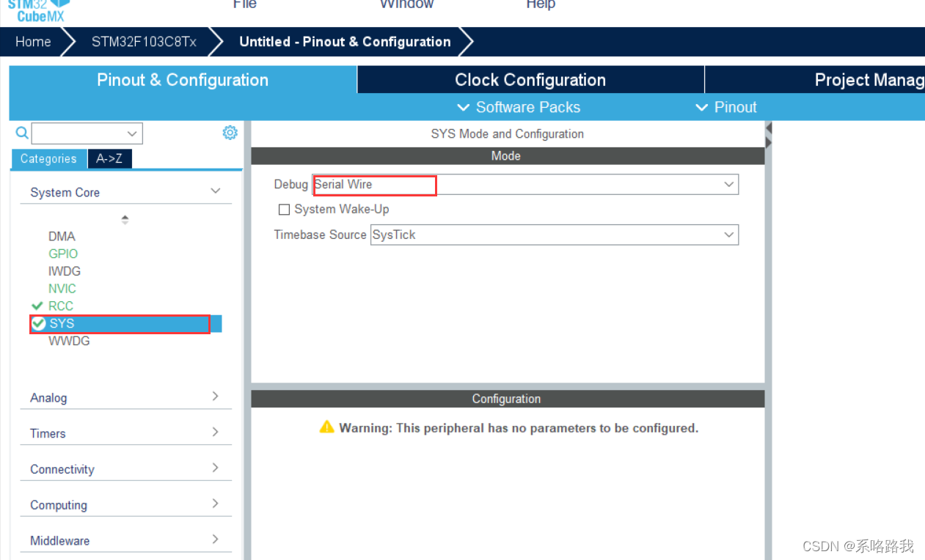Collapse the System Core category

(125, 192)
